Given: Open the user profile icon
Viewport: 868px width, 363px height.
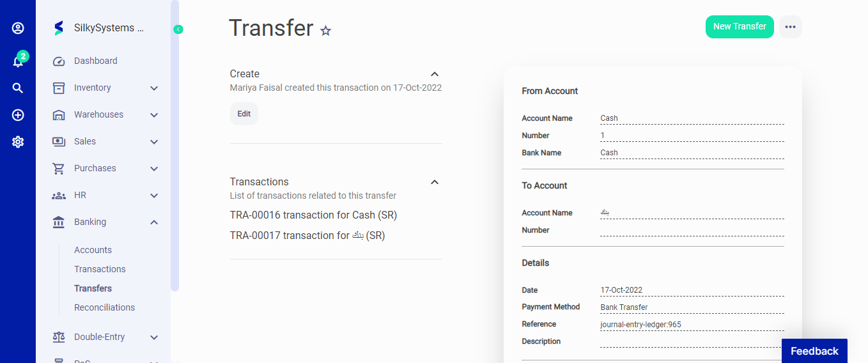Looking at the screenshot, I should pos(18,28).
